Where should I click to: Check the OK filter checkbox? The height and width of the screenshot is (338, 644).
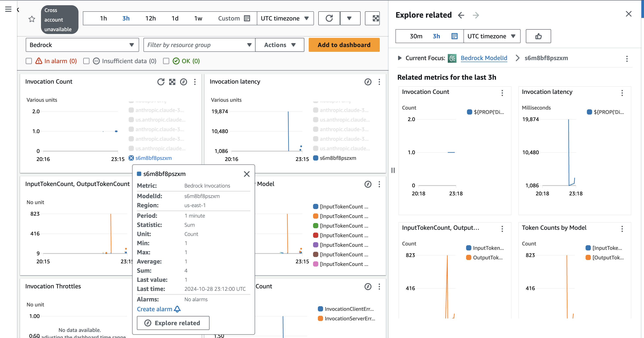[x=166, y=61]
